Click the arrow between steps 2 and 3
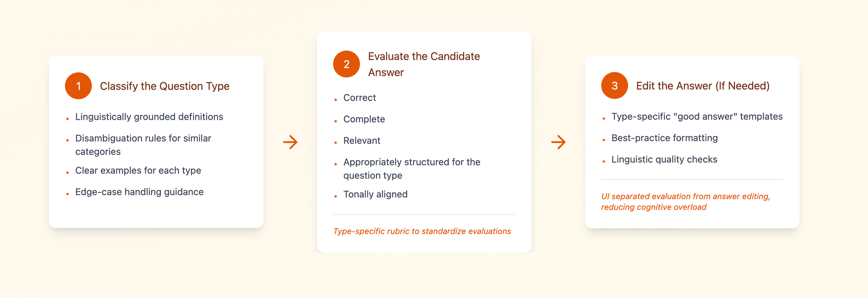 click(x=558, y=142)
